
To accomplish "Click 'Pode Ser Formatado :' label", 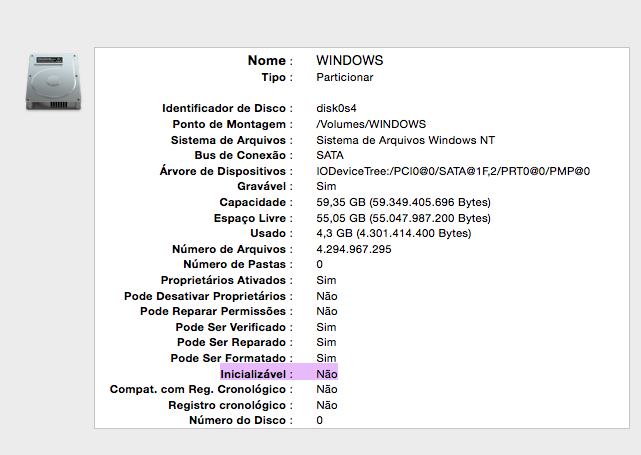I will pyautogui.click(x=232, y=359).
